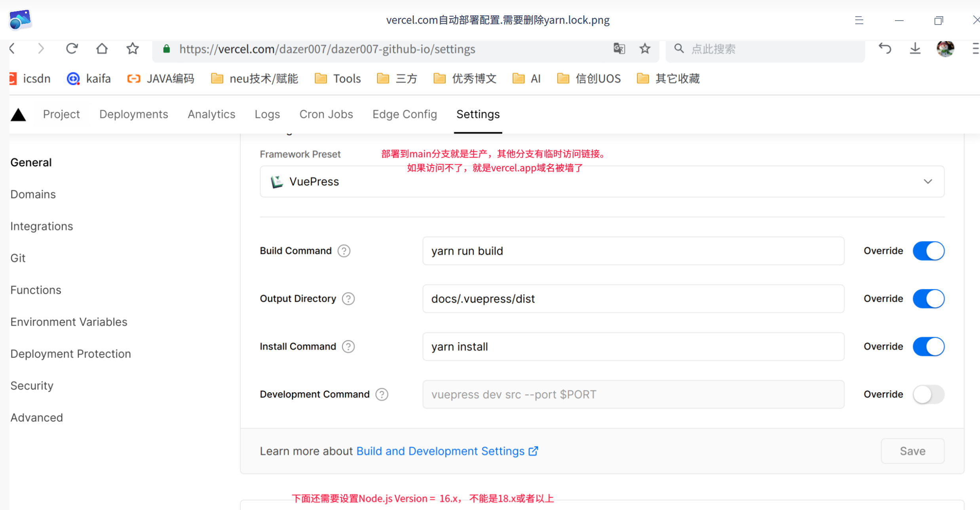Disable the Build Command override toggle

(x=929, y=251)
